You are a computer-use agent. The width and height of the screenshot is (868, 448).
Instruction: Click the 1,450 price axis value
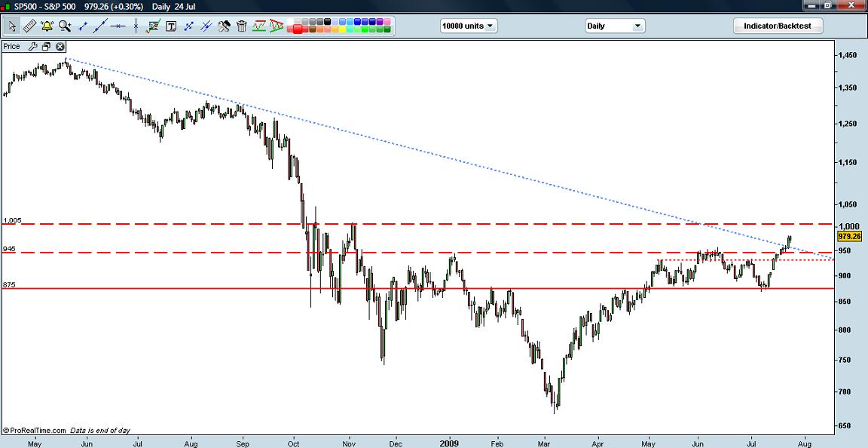(x=846, y=55)
